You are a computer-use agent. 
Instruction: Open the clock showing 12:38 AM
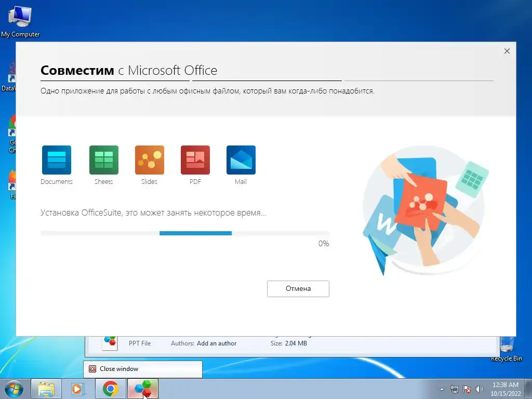505,389
